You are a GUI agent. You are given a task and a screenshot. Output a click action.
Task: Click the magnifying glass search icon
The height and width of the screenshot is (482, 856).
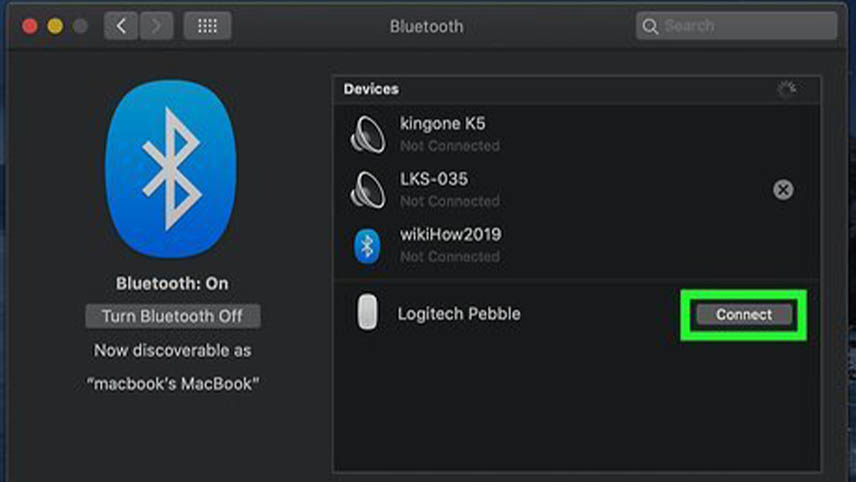click(650, 26)
